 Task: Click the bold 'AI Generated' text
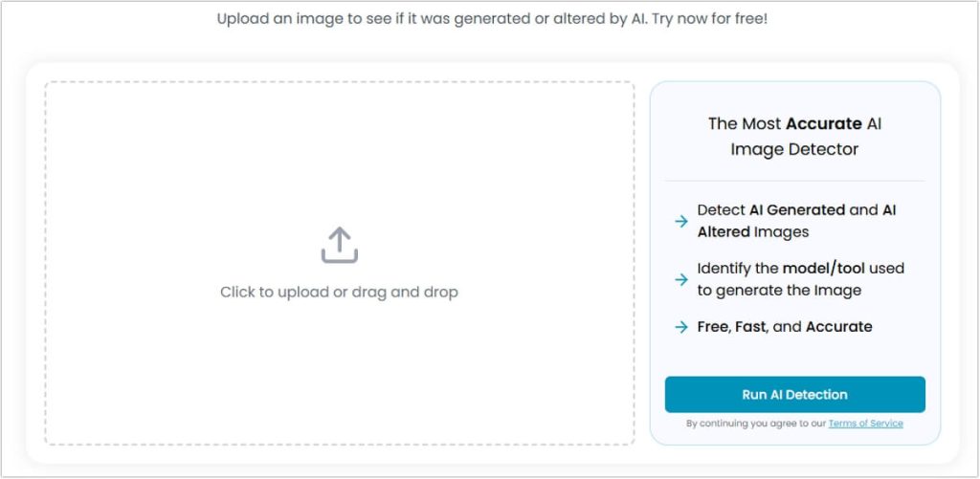coord(796,209)
